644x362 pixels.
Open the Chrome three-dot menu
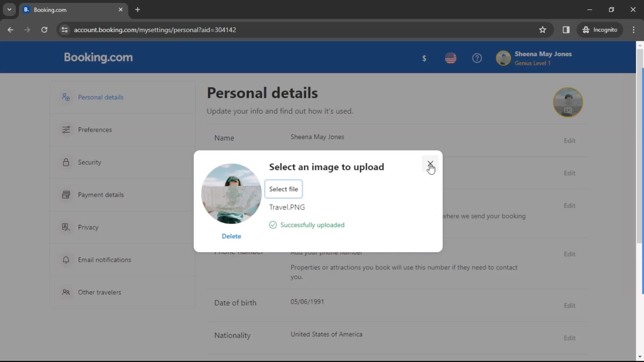pyautogui.click(x=634, y=30)
